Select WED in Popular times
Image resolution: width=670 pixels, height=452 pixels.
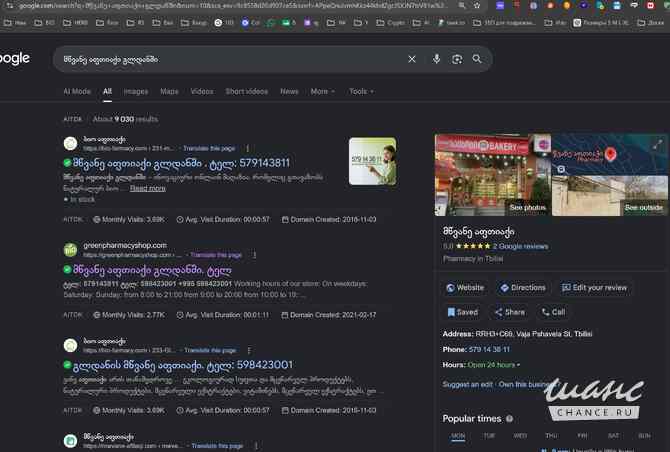pyautogui.click(x=520, y=436)
